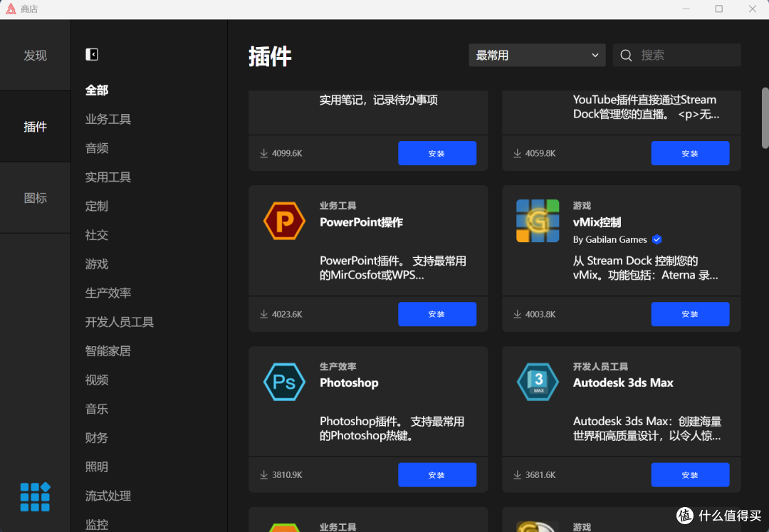Install the plugin with 4099.6K downloads

[437, 153]
